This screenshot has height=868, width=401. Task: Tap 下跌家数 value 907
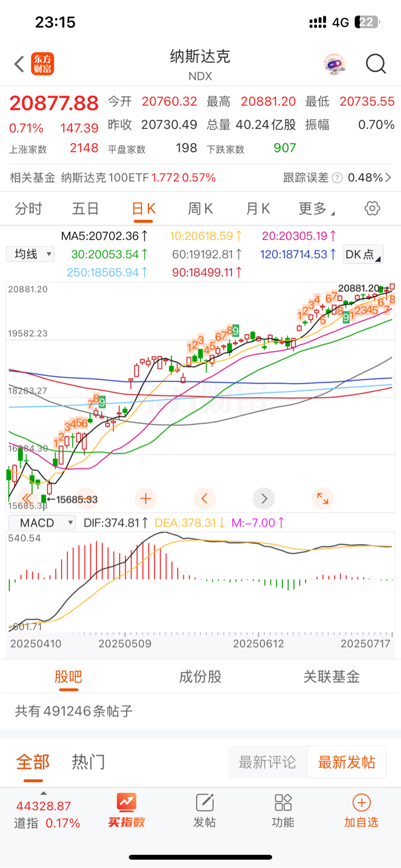coord(285,148)
